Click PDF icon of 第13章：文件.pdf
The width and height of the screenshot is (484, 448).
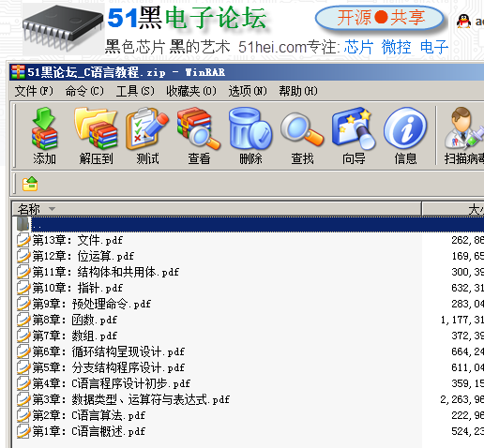pos(23,240)
